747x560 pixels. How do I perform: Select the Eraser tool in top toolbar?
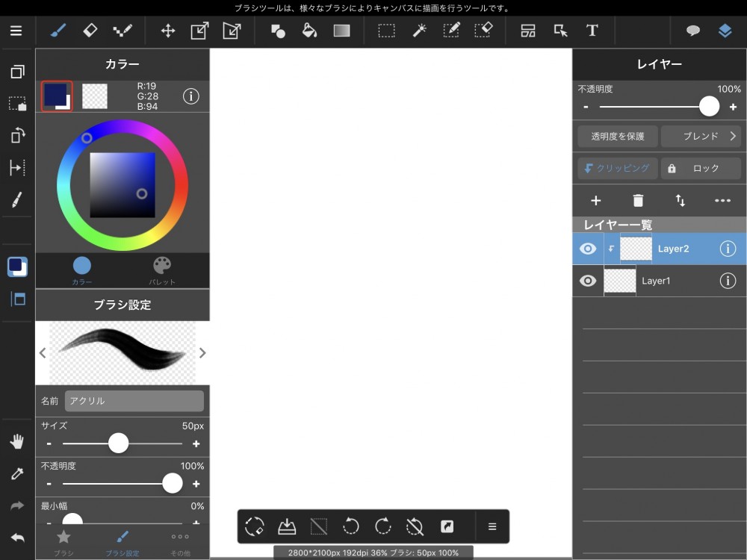[90, 31]
